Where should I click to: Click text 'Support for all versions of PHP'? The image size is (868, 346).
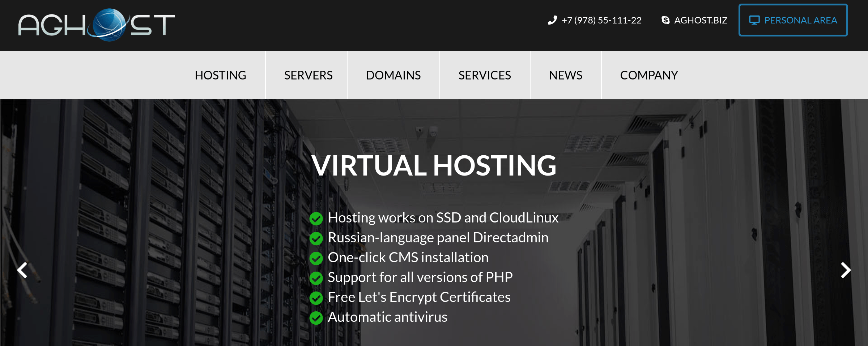click(x=420, y=277)
